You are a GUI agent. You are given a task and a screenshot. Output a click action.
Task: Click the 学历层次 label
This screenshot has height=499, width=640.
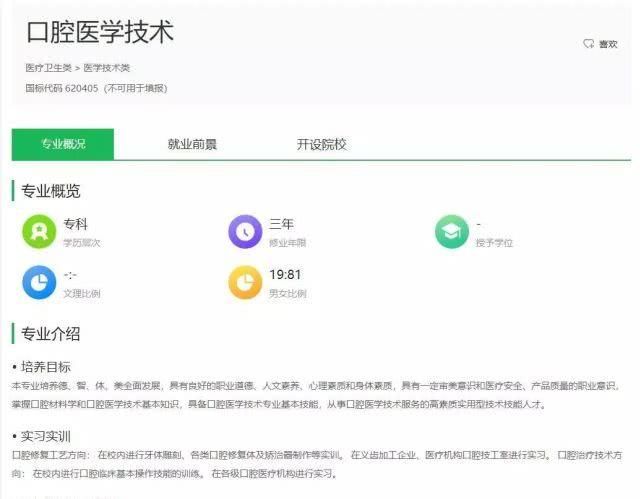click(x=82, y=243)
